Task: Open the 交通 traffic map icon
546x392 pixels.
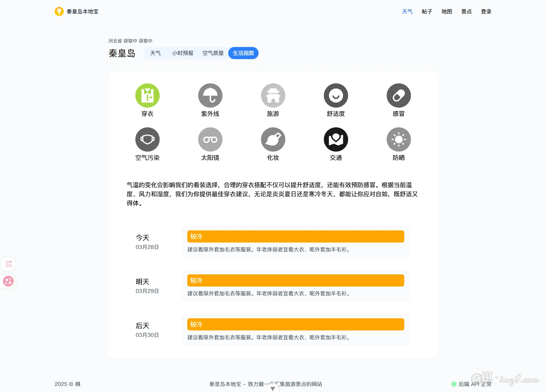Action: tap(336, 139)
